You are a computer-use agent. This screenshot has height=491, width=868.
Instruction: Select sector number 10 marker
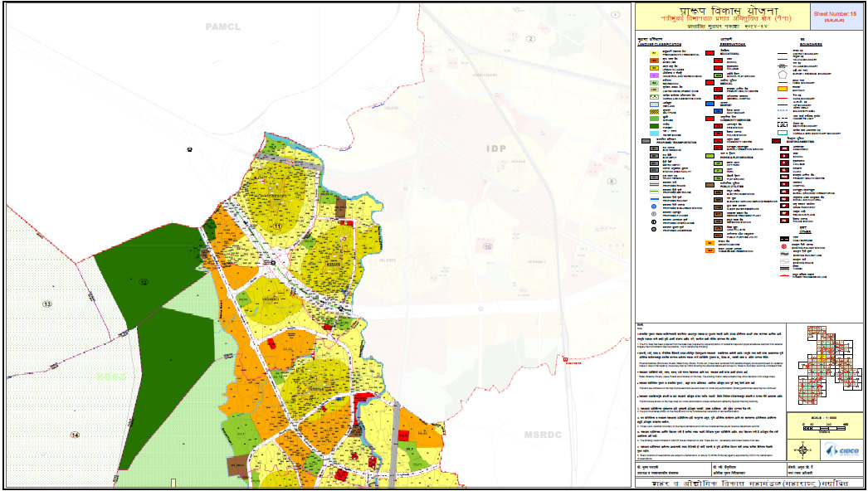point(487,246)
